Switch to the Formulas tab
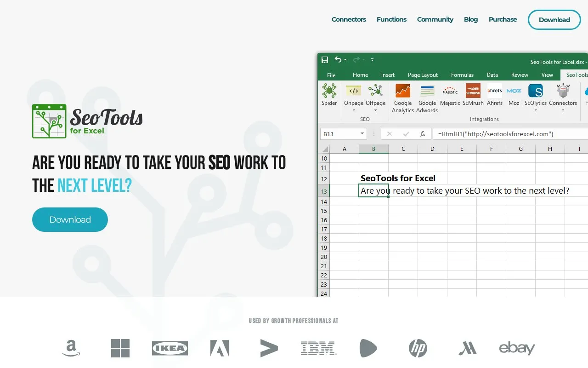This screenshot has width=588, height=368. coord(462,75)
